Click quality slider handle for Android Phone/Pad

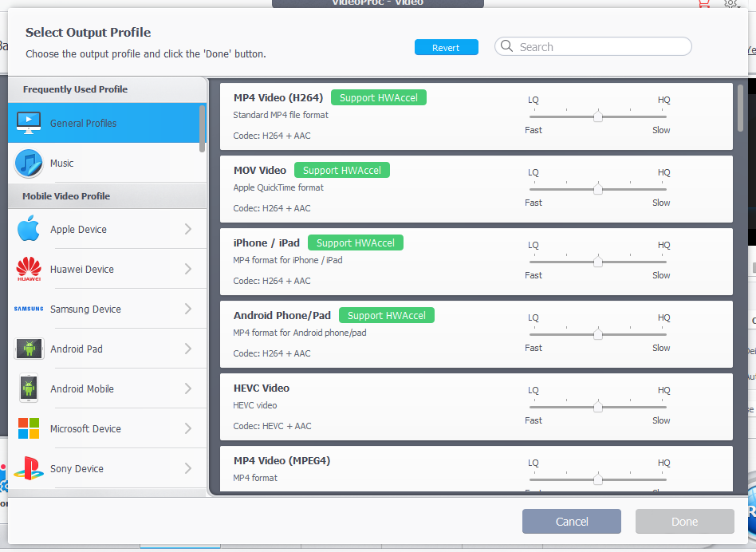(598, 334)
